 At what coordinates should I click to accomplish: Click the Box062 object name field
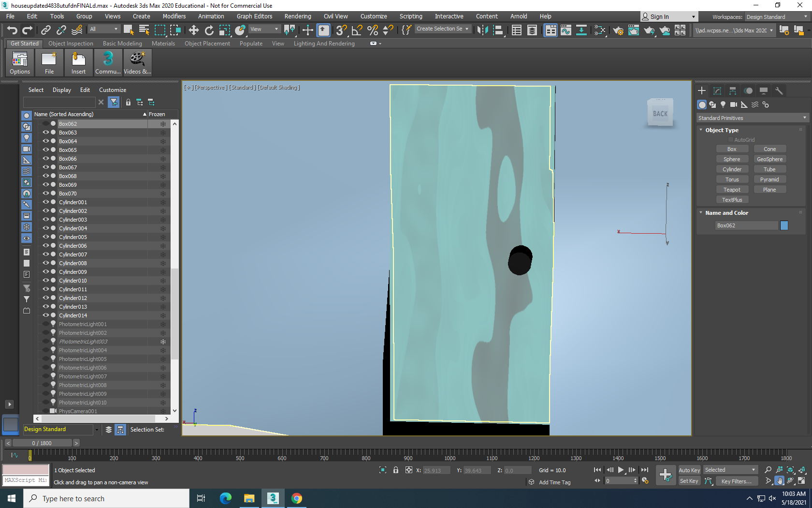point(747,225)
